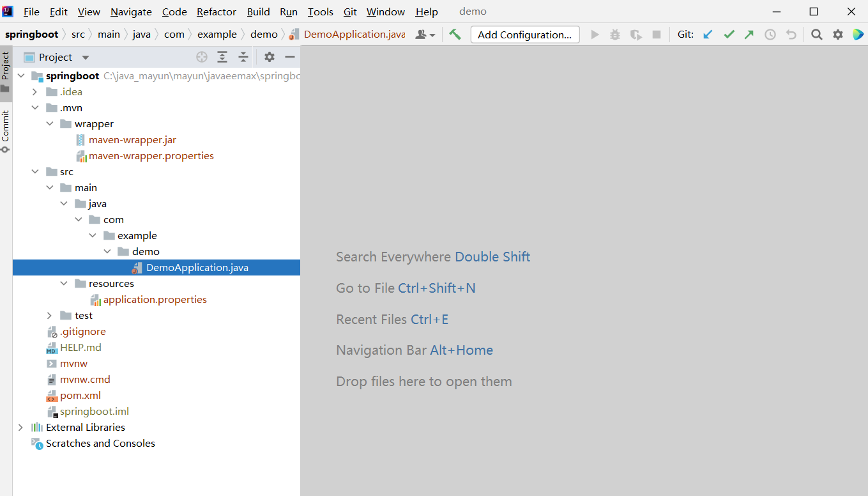
Task: Click IntelliJ IDEA logo in title bar
Action: pyautogui.click(x=8, y=11)
